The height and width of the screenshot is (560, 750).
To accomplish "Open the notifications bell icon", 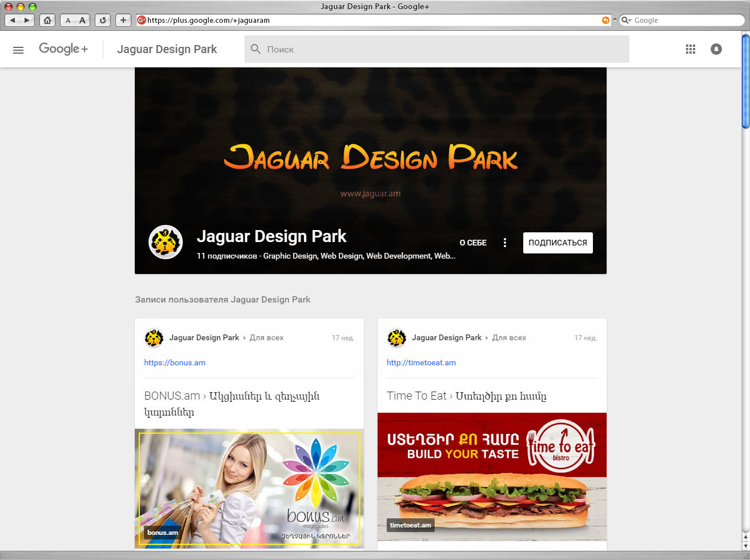I will 716,49.
